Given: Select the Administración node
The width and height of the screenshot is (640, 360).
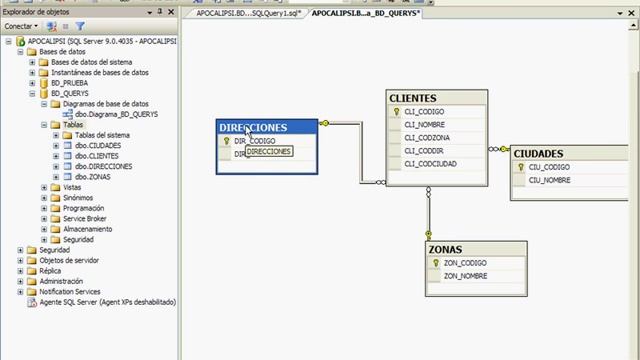Looking at the screenshot, I should click(x=61, y=281).
